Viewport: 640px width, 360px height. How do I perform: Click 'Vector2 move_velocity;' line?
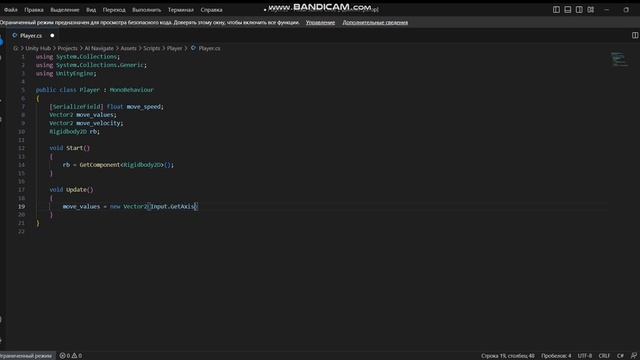coord(86,123)
